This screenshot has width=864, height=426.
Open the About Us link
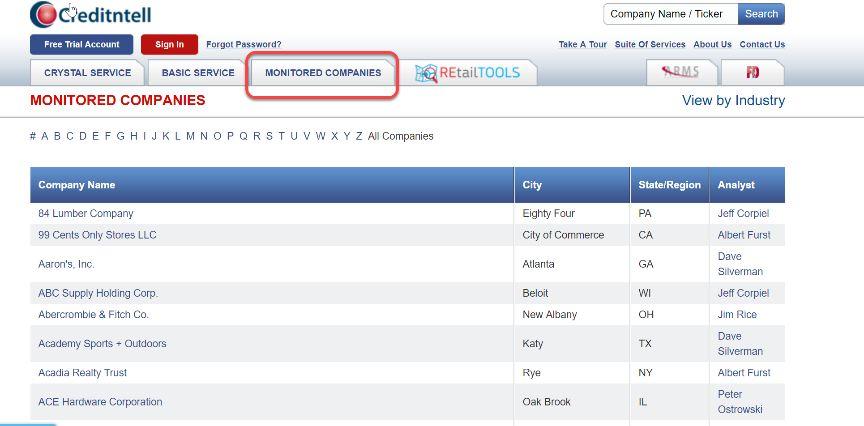tap(712, 45)
